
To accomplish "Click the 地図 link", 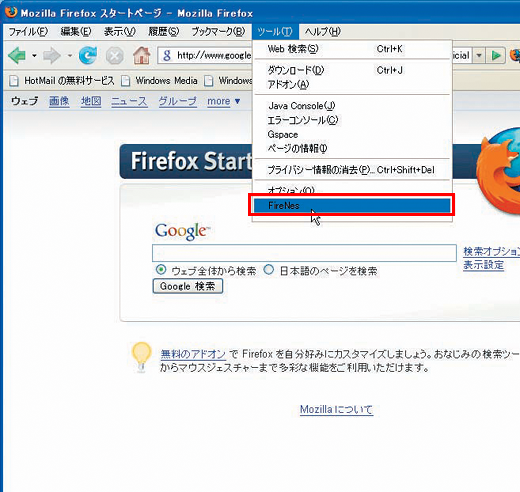I will pos(91,101).
